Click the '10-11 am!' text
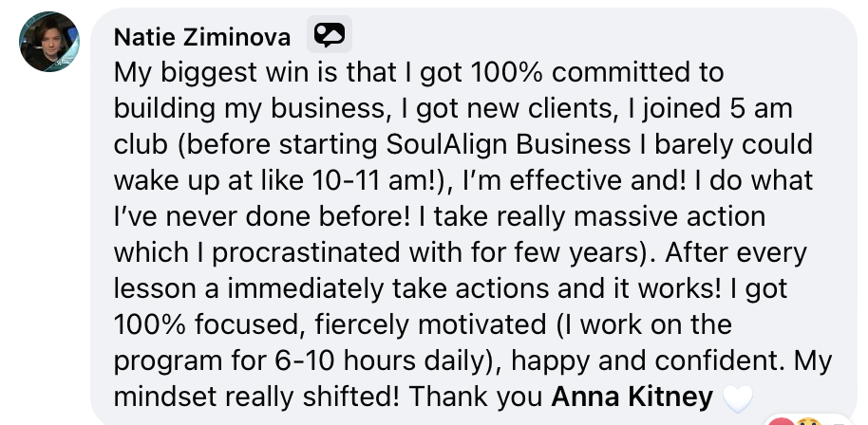The image size is (868, 425). point(375,181)
